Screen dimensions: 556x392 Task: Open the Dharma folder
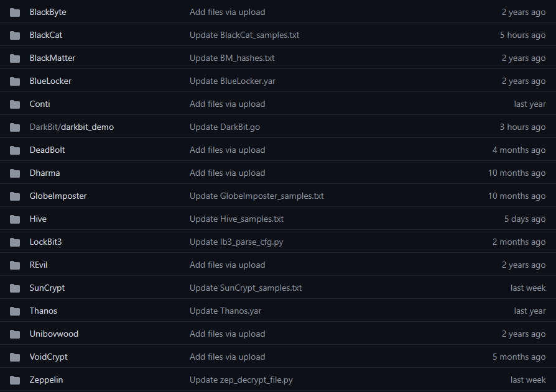tap(45, 173)
